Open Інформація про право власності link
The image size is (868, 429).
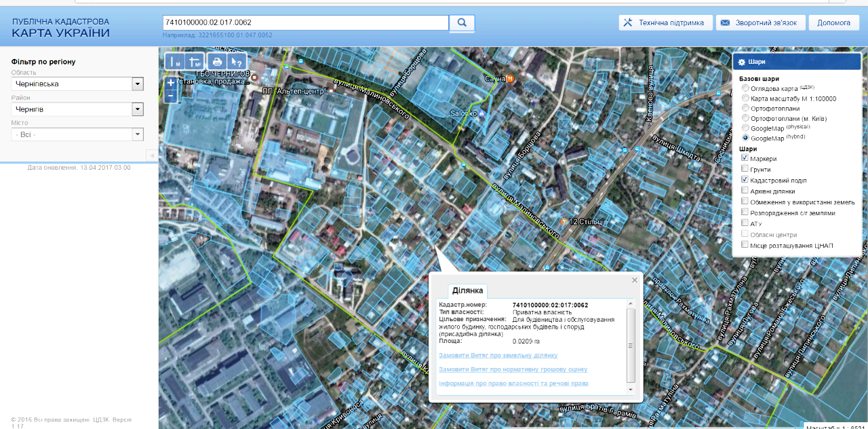(513, 384)
